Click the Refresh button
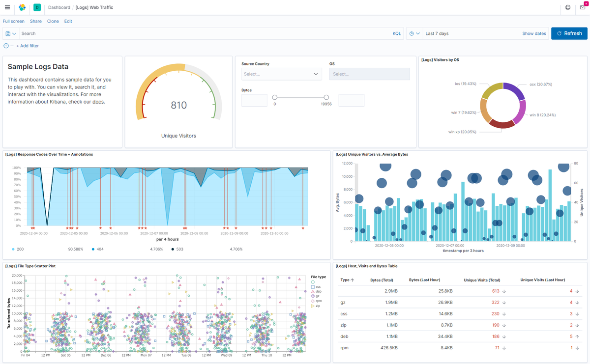The height and width of the screenshot is (364, 590). pos(569,33)
